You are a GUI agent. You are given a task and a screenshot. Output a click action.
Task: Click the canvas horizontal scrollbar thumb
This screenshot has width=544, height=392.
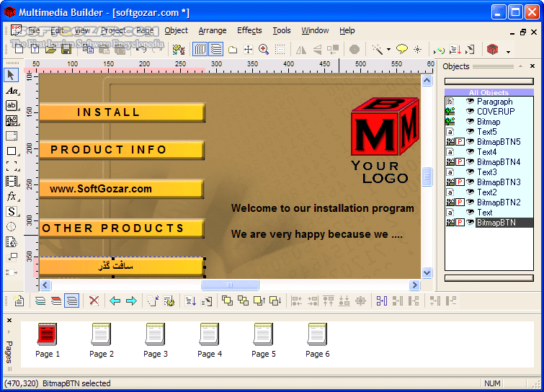click(x=230, y=285)
